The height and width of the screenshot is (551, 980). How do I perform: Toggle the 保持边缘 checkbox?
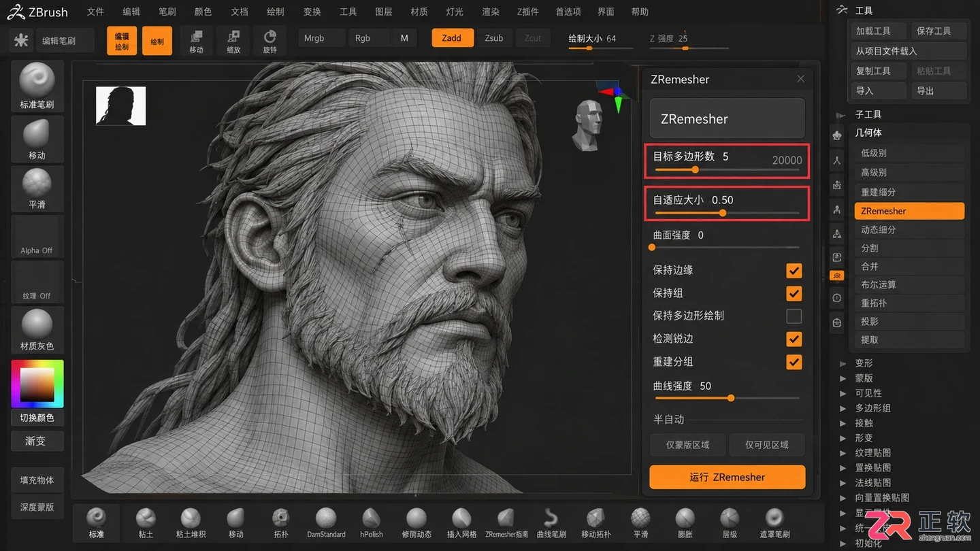pos(794,271)
